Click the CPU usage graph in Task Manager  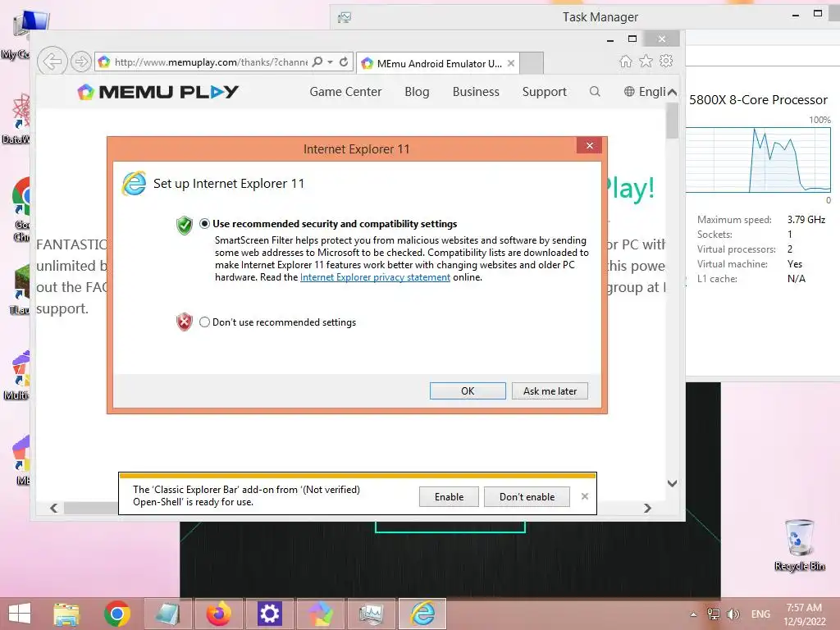[758, 160]
